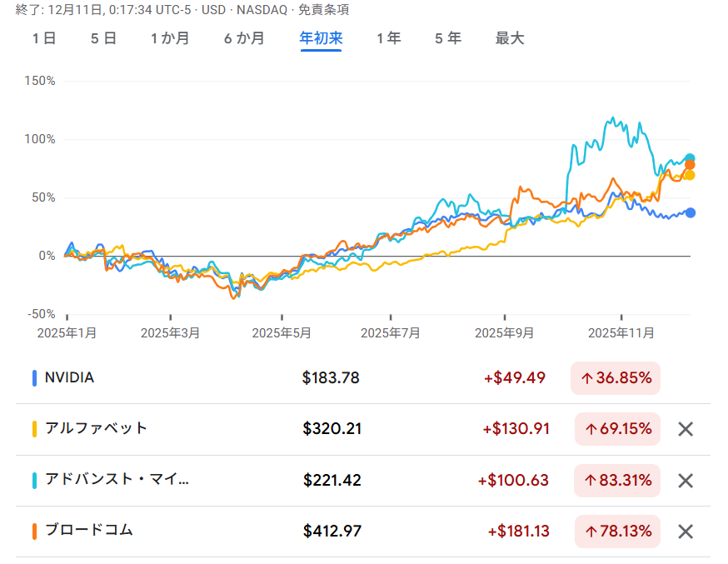728x564 pixels.
Task: Show the 1か月 chart range
Action: tap(170, 38)
